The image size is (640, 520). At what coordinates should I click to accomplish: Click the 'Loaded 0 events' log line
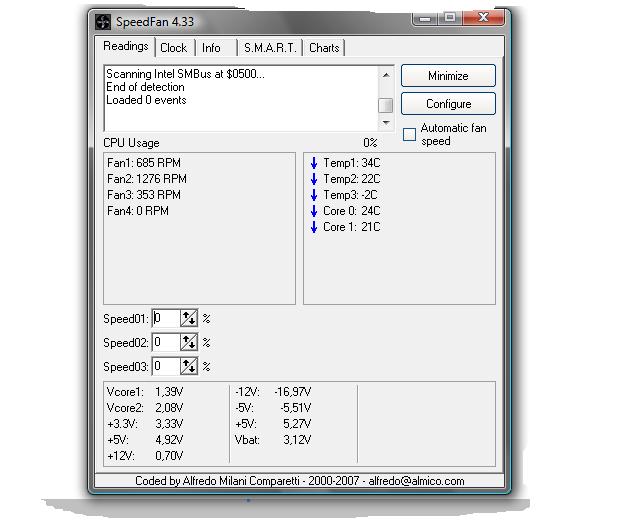[146, 100]
